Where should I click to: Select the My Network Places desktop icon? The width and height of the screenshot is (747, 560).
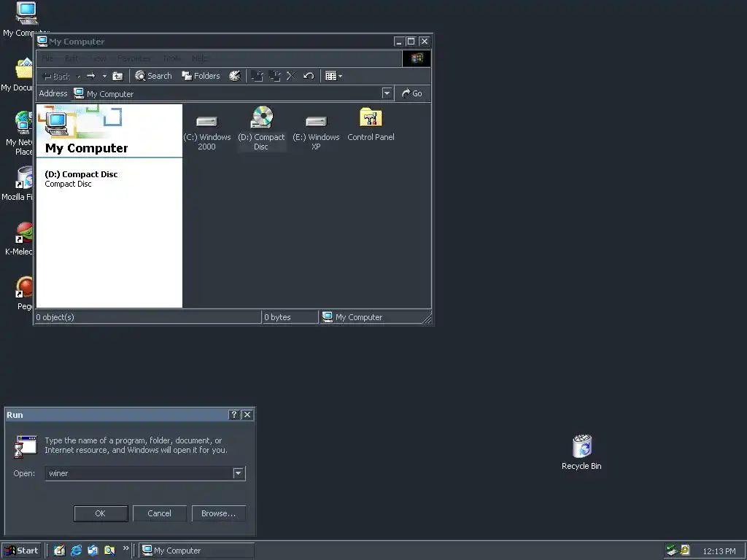[19, 133]
